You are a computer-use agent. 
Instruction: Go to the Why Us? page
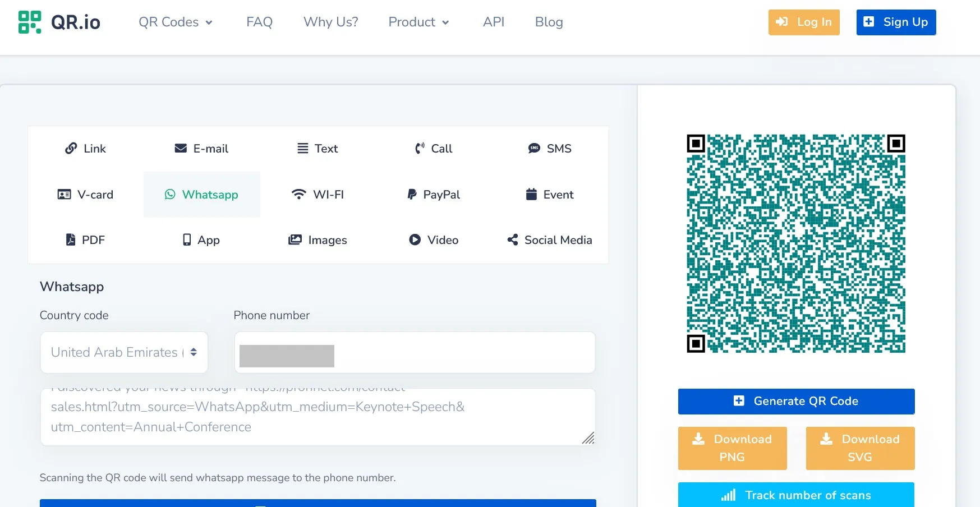[x=331, y=22]
